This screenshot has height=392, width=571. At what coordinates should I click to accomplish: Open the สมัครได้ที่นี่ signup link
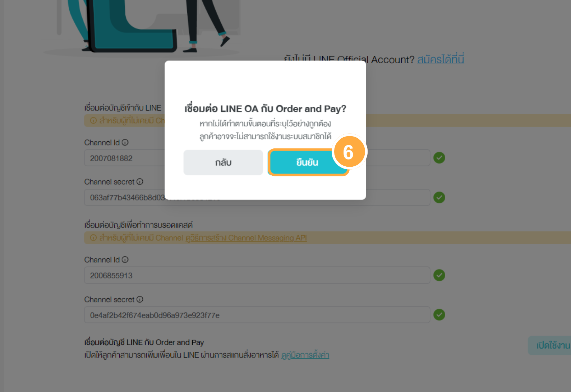click(x=441, y=59)
